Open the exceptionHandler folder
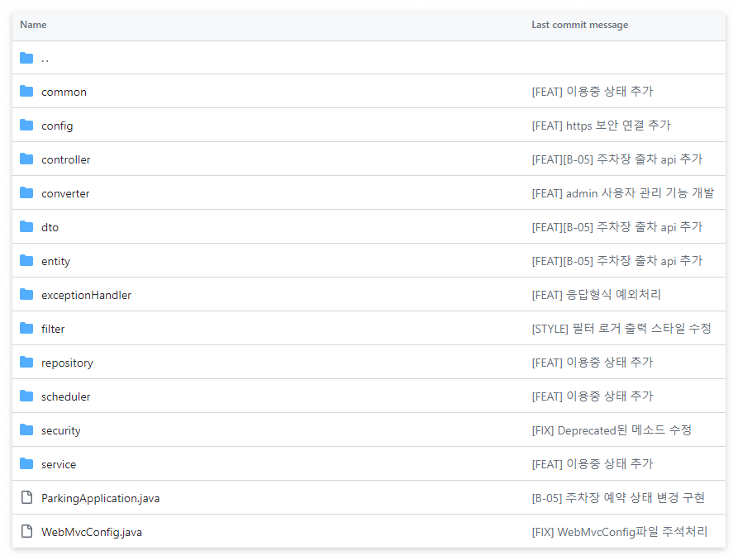This screenshot has width=738, height=560. pos(86,296)
